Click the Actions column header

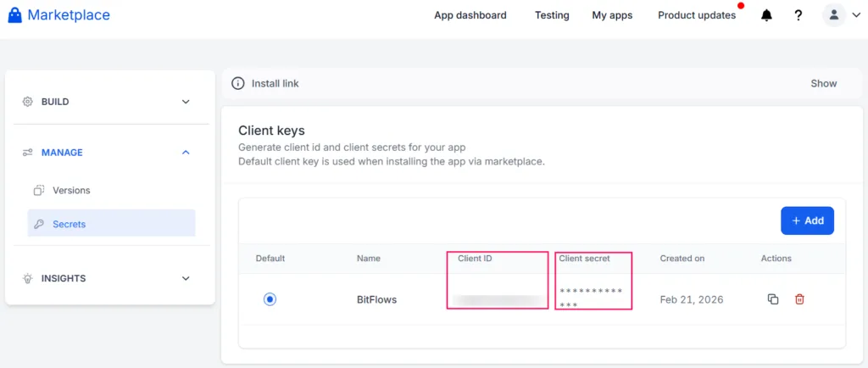(776, 259)
